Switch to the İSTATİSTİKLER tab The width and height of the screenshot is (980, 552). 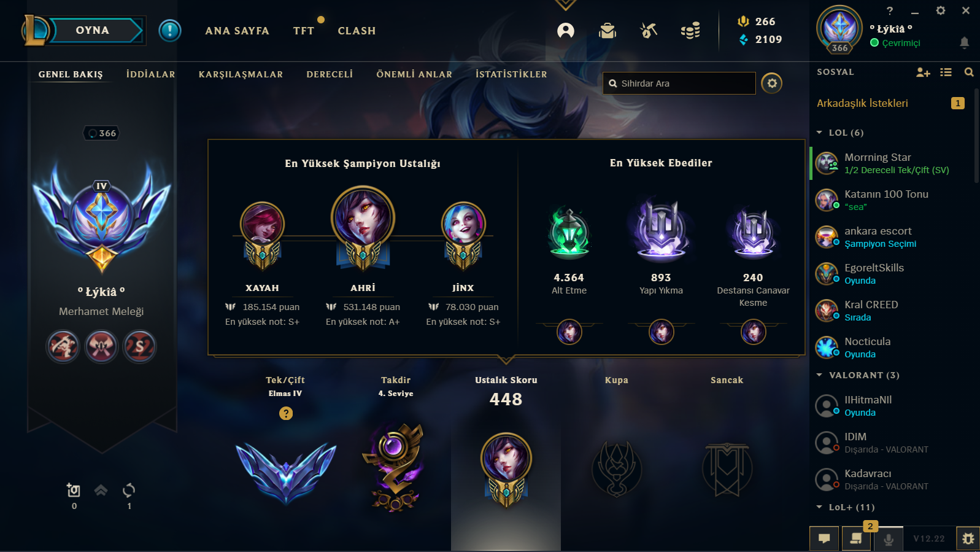511,74
